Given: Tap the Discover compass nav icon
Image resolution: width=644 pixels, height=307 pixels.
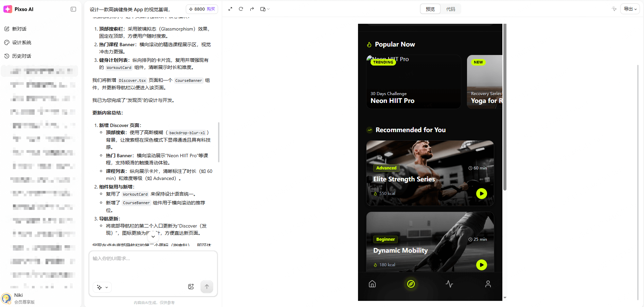Looking at the screenshot, I should tap(411, 284).
